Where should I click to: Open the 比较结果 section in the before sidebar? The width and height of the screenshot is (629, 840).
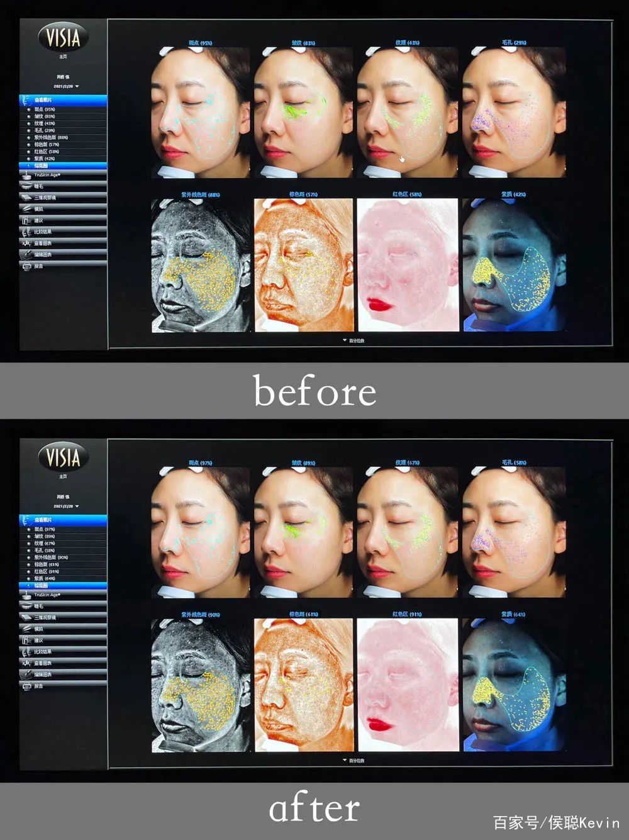(63, 232)
